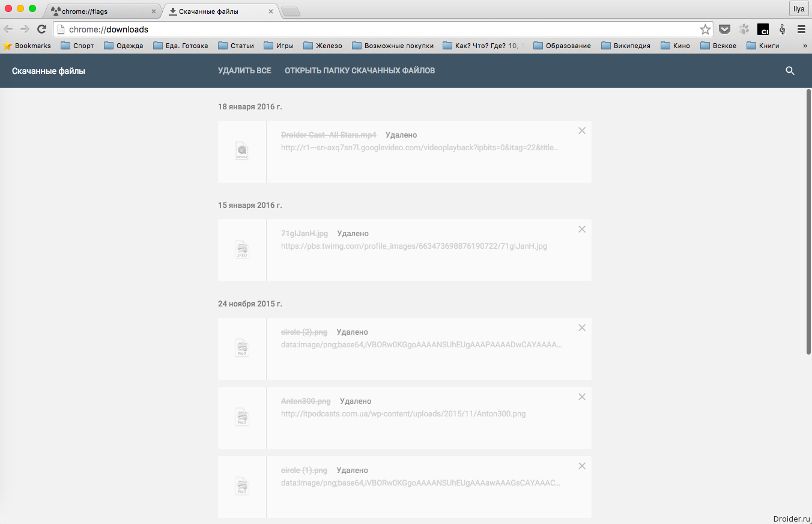Remove Droider Cast All Stars.mp4 from list
The image size is (812, 524).
581,131
